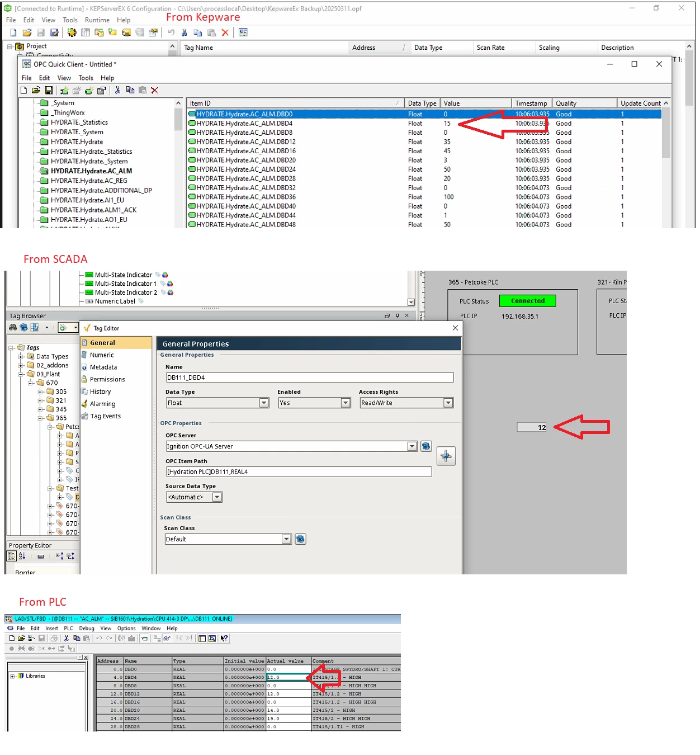The width and height of the screenshot is (700, 755).
Task: Select HYDRATE._Statistics in the group tree
Action: click(x=79, y=122)
